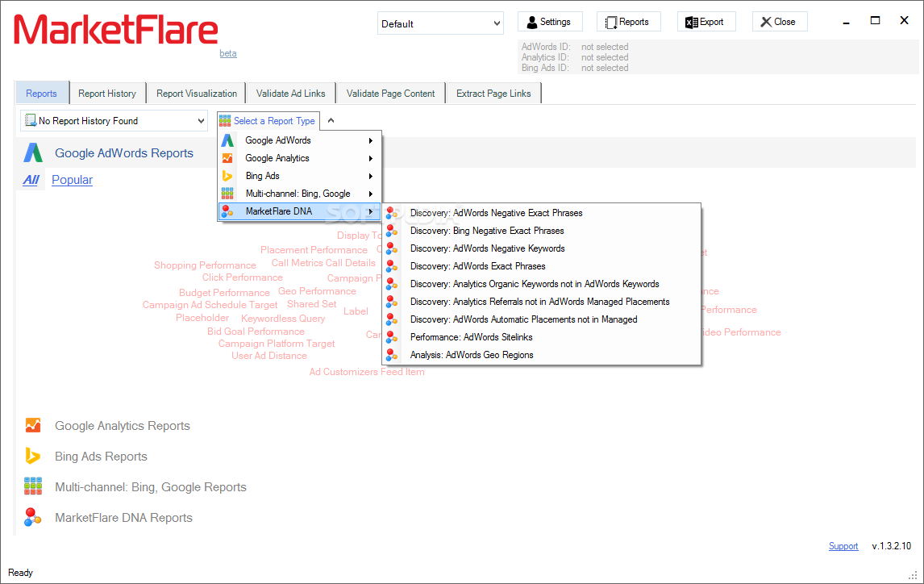The height and width of the screenshot is (584, 924).
Task: Click the icon next to Analysis: AdWords Geo Regions
Action: 392,355
